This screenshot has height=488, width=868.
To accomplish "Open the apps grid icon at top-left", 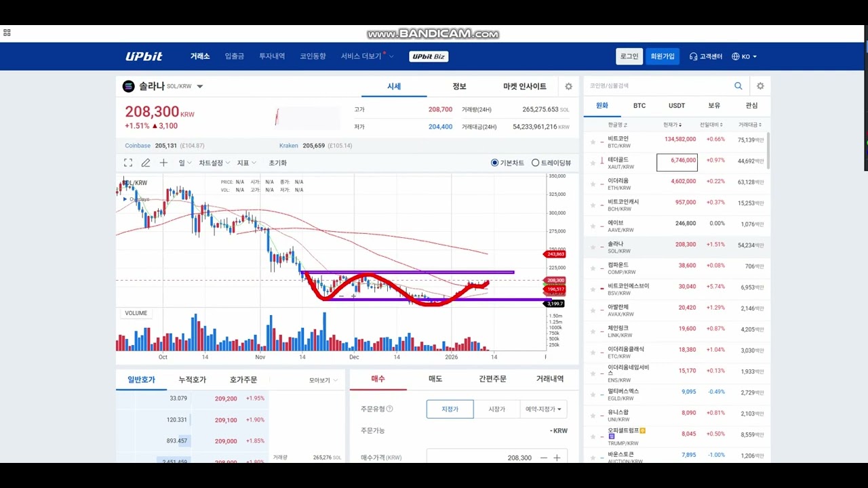I will 7,33.
